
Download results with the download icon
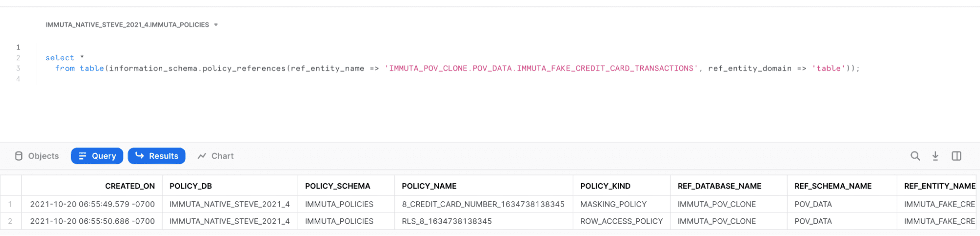click(x=935, y=156)
